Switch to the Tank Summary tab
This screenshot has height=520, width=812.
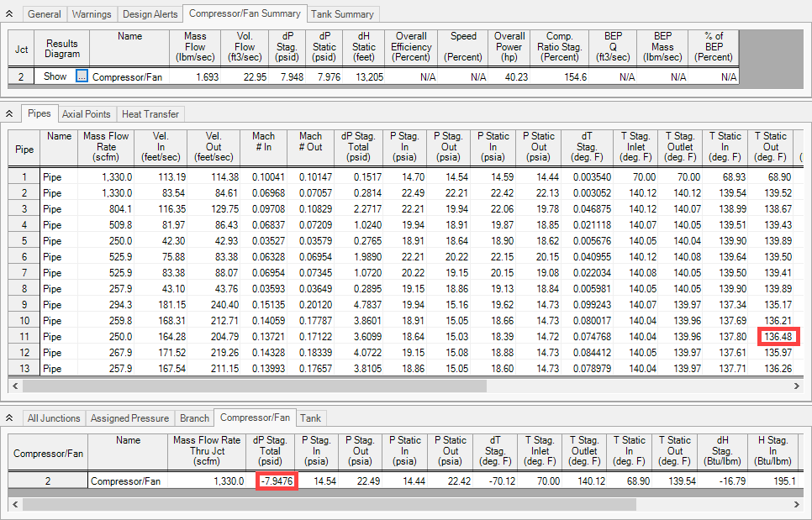tap(343, 13)
